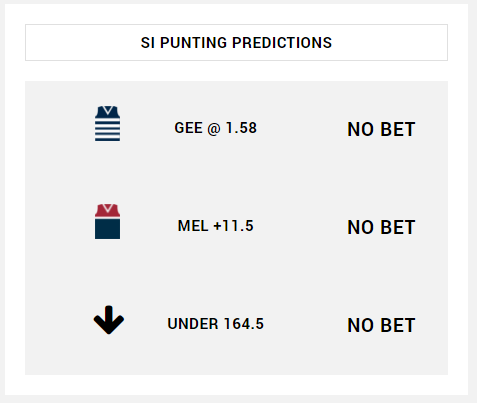This screenshot has width=477, height=403.
Task: Select the SI PUNTING PREDICTIONS header
Action: click(x=236, y=42)
